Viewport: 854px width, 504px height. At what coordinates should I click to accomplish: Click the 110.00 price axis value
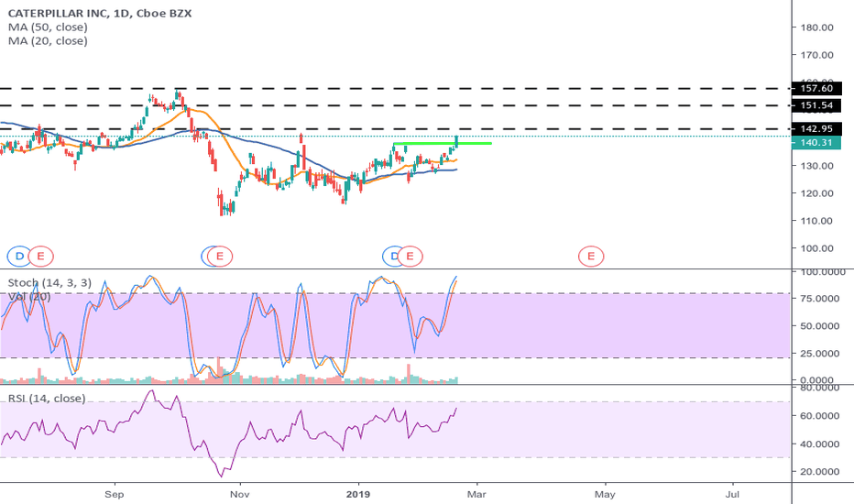[816, 221]
